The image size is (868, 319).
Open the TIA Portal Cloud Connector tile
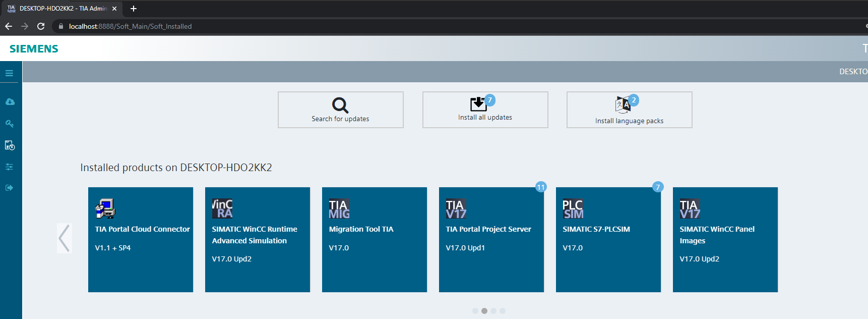tap(141, 240)
